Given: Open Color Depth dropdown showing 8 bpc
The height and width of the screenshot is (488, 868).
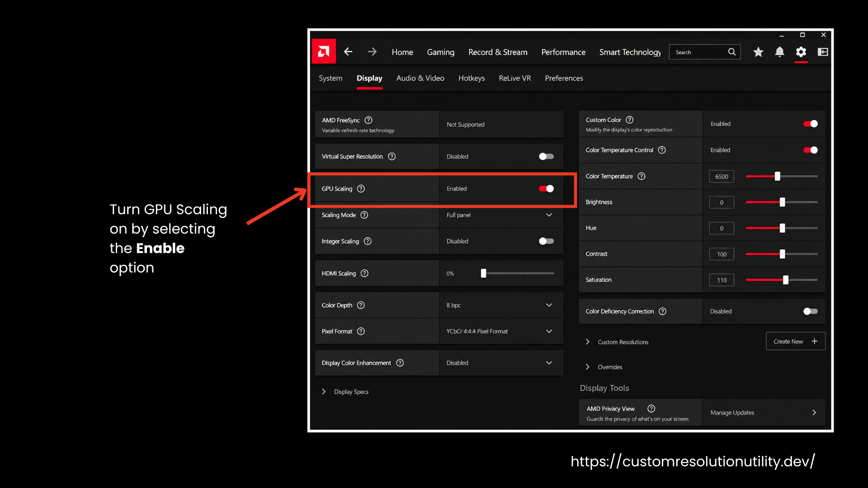Looking at the screenshot, I should 501,305.
